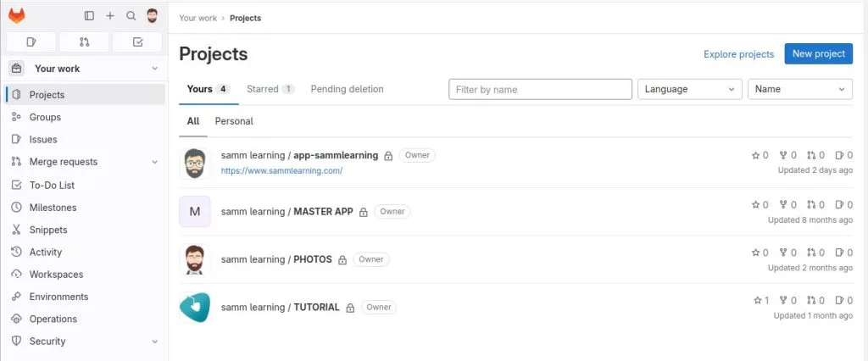Click the Projects breadcrumb item

[245, 18]
